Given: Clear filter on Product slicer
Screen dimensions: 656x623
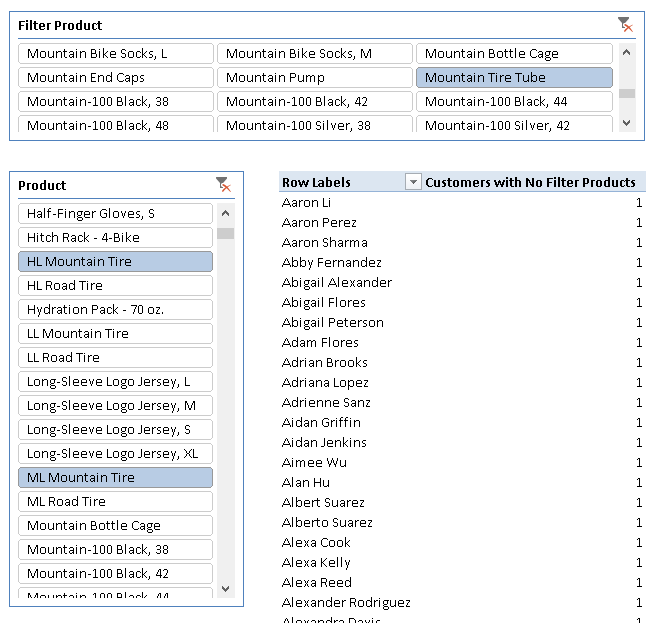Looking at the screenshot, I should pyautogui.click(x=223, y=185).
